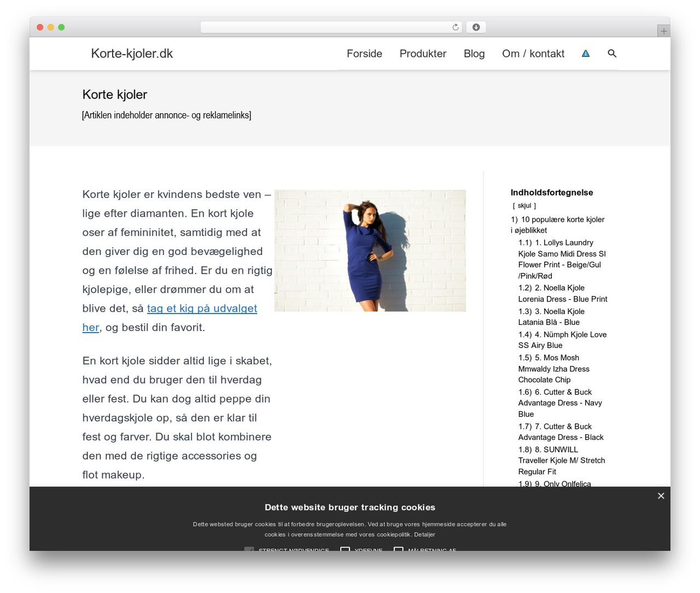This screenshot has width=700, height=593.
Task: Dismiss the cookie banner with the X
Action: point(661,496)
